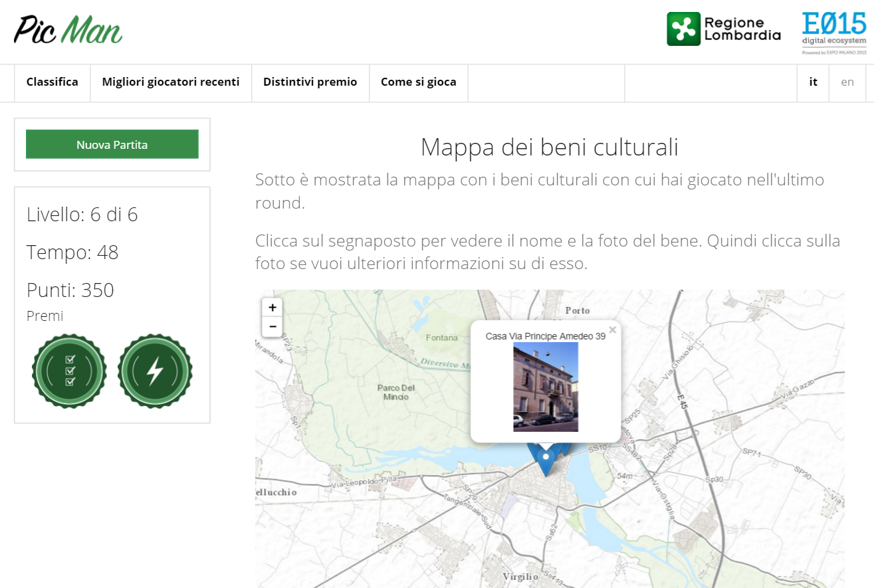Zoom in on the map
This screenshot has height=588, width=874.
[273, 308]
